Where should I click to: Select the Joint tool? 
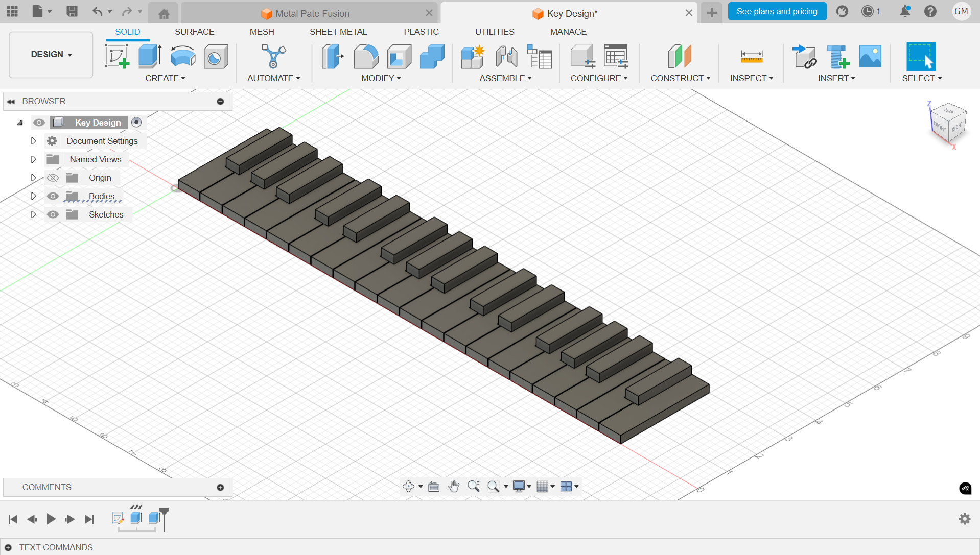[506, 56]
